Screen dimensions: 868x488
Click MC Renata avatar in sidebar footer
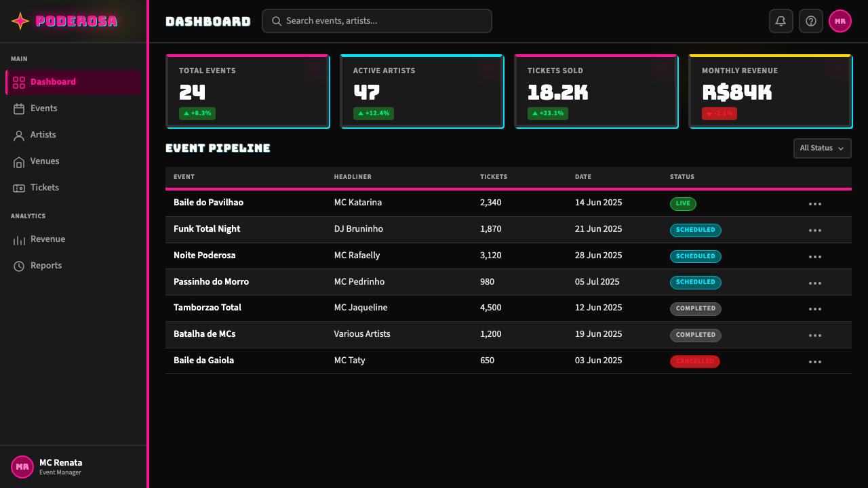click(x=22, y=467)
